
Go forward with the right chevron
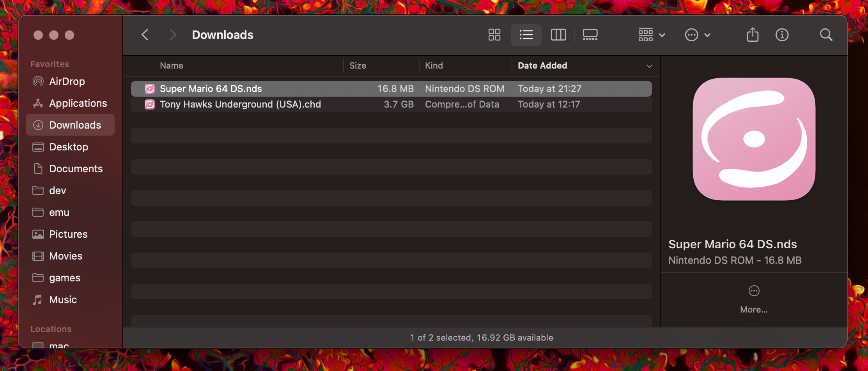173,35
